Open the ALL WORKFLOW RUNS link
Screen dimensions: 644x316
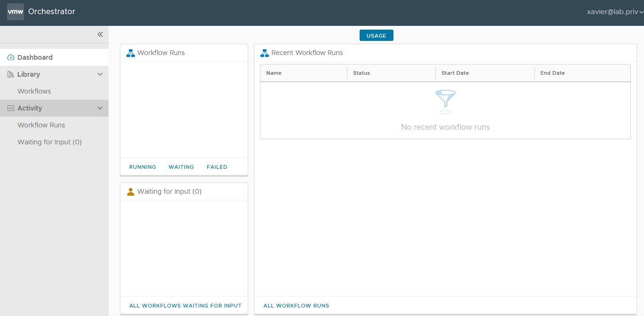296,306
